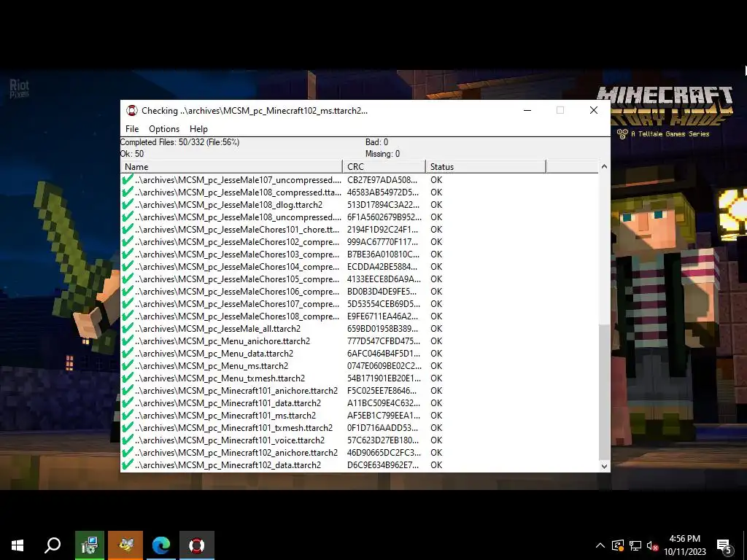Open the Options menu
The image size is (747, 560).
[x=164, y=129]
